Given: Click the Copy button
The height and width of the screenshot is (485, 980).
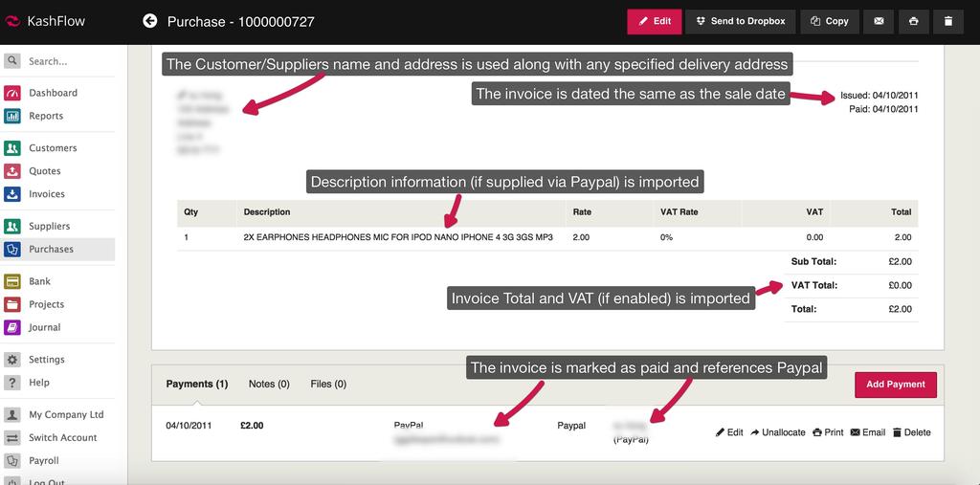Looking at the screenshot, I should tap(829, 21).
